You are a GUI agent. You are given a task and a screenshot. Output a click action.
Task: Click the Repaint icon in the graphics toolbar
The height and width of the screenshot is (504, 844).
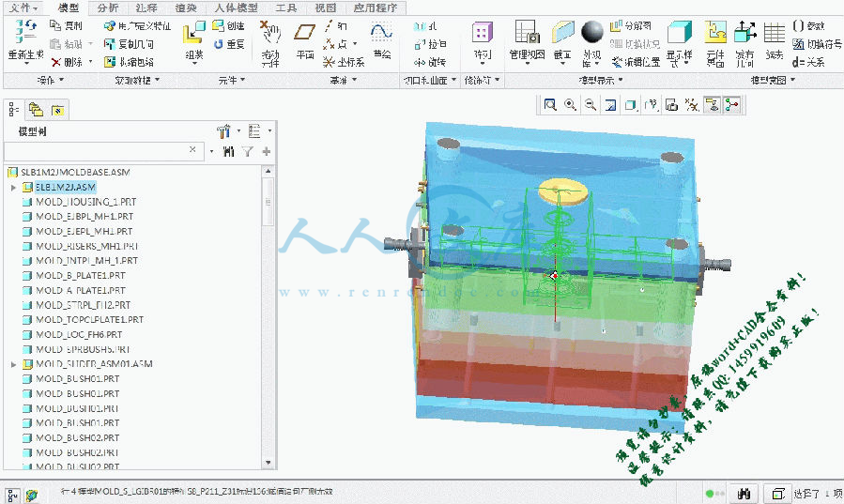pos(610,105)
